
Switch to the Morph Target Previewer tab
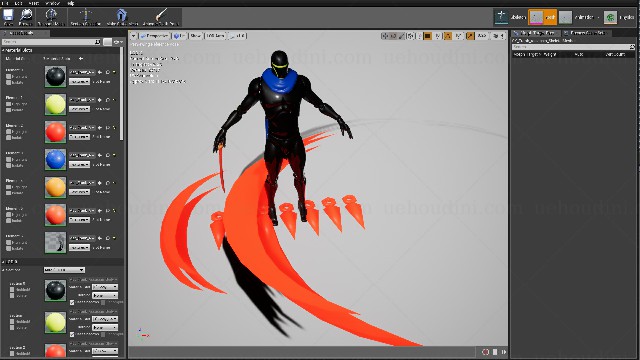(535, 33)
